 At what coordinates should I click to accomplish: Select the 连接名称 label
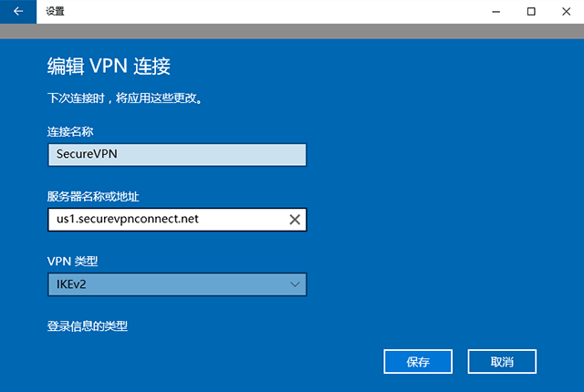tap(70, 131)
